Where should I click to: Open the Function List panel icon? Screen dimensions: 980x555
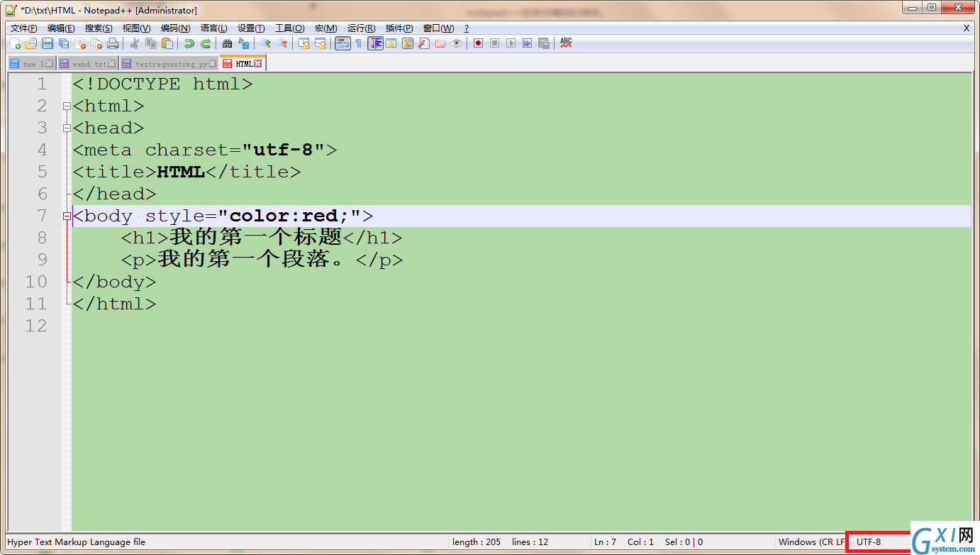[x=424, y=43]
